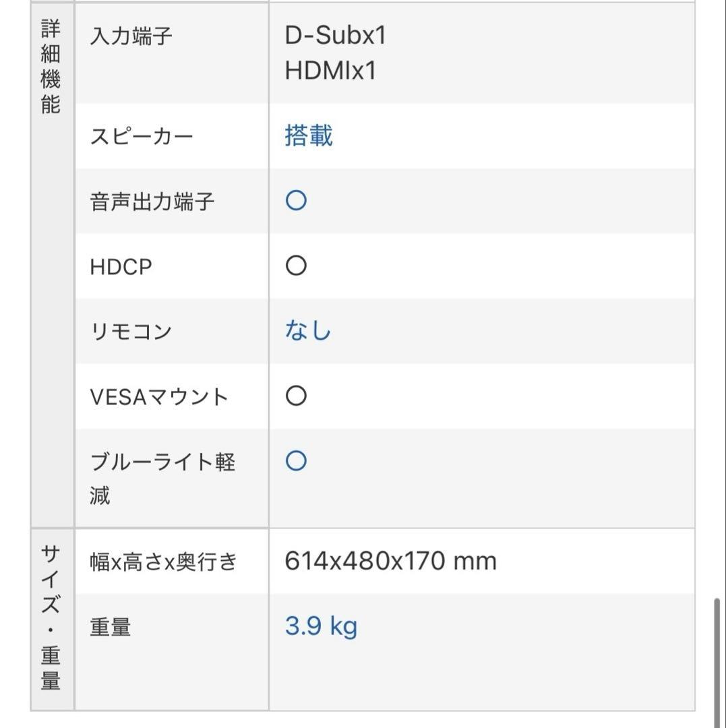This screenshot has width=726, height=728.
Task: Open the blue 搭載 speaker link
Action: [309, 136]
